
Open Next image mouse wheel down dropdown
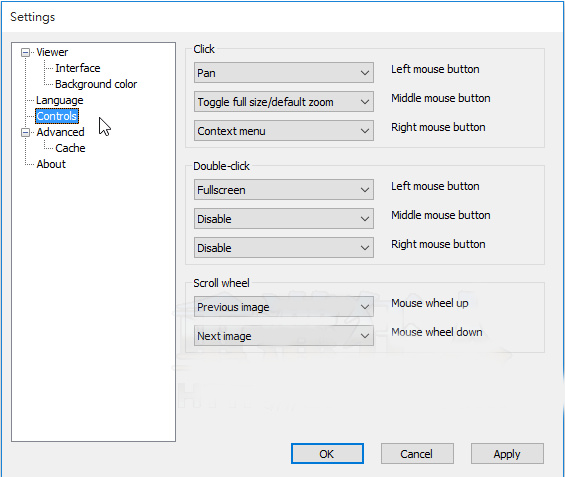(x=284, y=336)
